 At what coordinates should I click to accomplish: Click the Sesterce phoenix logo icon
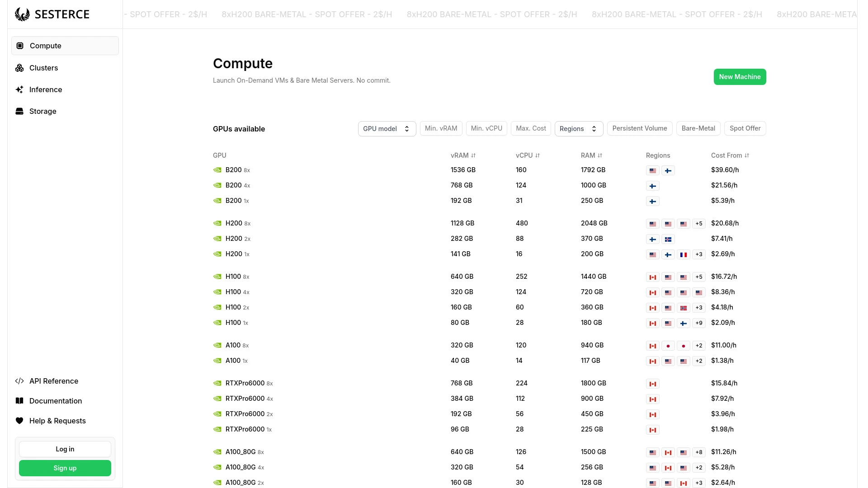pos(22,14)
